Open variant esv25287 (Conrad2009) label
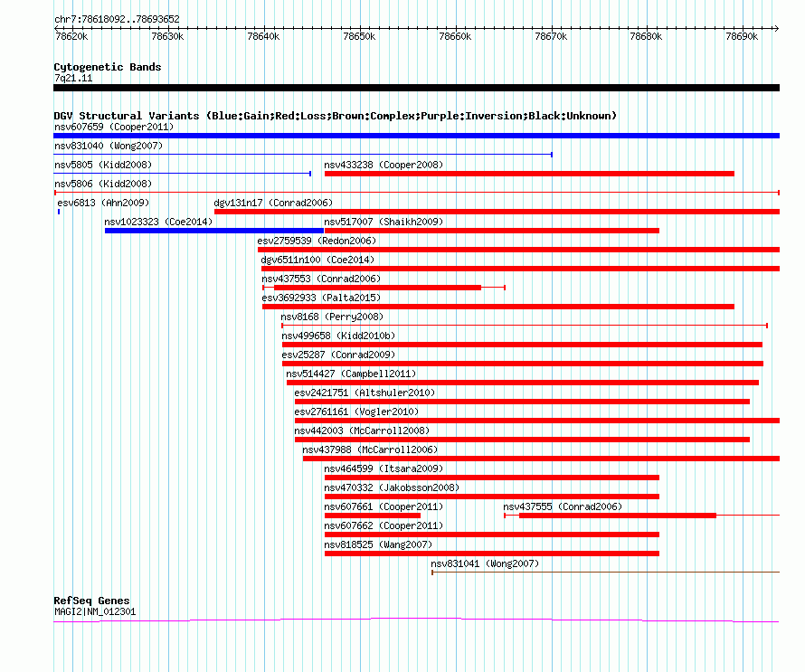This screenshot has width=805, height=672. (338, 355)
